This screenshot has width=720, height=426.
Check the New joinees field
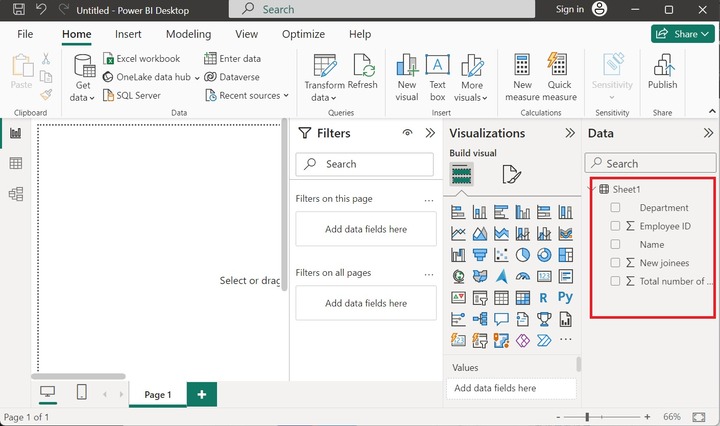pyautogui.click(x=615, y=263)
